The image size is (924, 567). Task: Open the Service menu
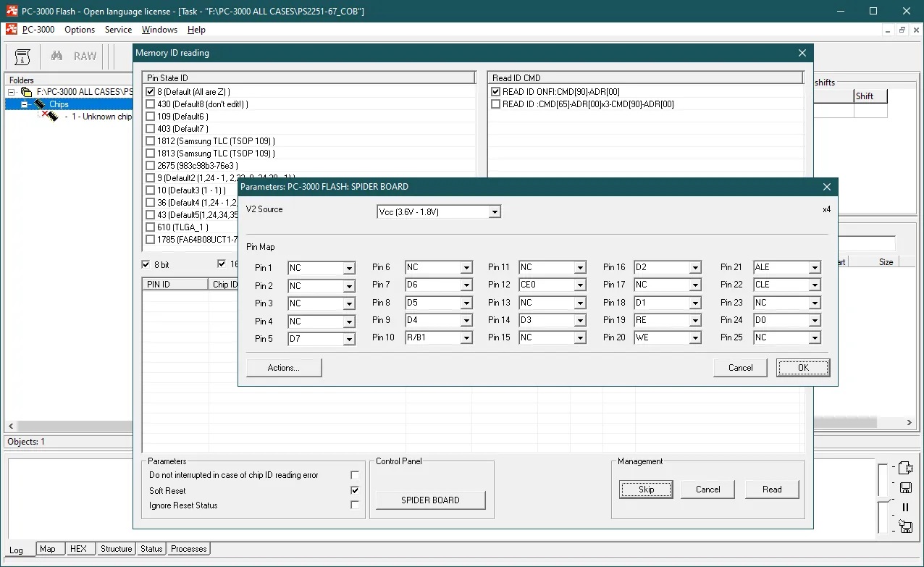click(118, 30)
